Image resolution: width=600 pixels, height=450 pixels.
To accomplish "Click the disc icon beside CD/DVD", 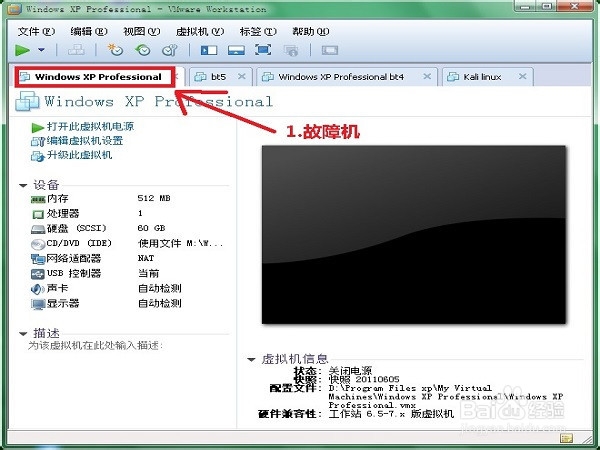I will click(x=38, y=244).
